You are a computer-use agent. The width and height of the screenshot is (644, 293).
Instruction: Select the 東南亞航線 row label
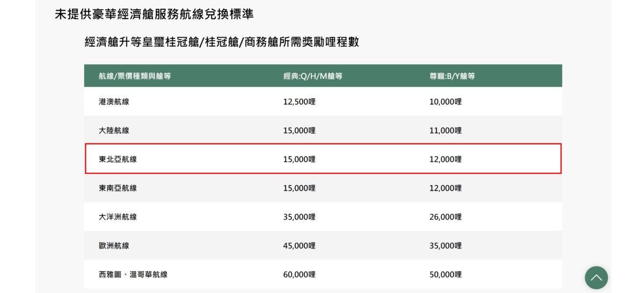pyautogui.click(x=118, y=188)
